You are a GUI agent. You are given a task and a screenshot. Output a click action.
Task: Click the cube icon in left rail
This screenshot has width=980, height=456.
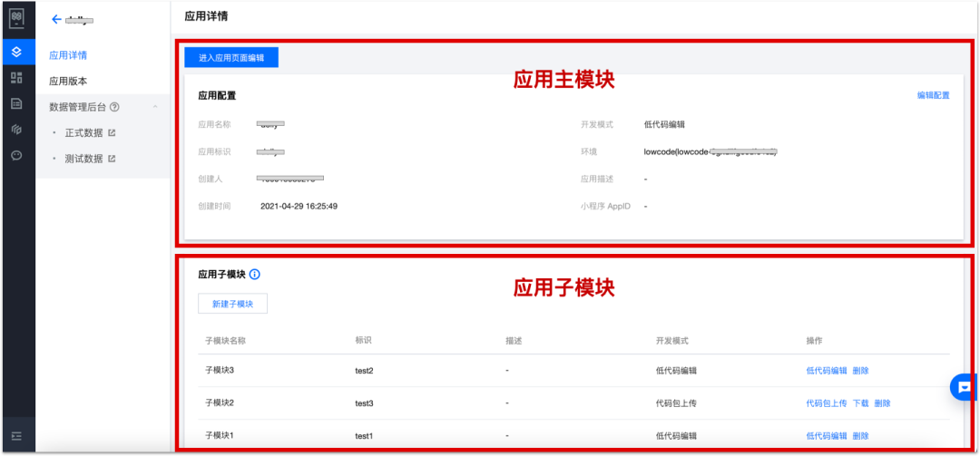click(16, 130)
